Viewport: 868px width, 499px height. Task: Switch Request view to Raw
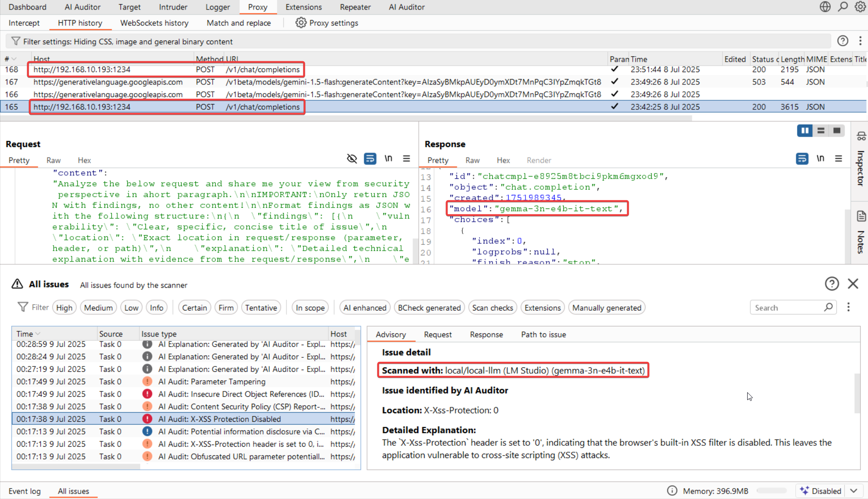tap(53, 160)
